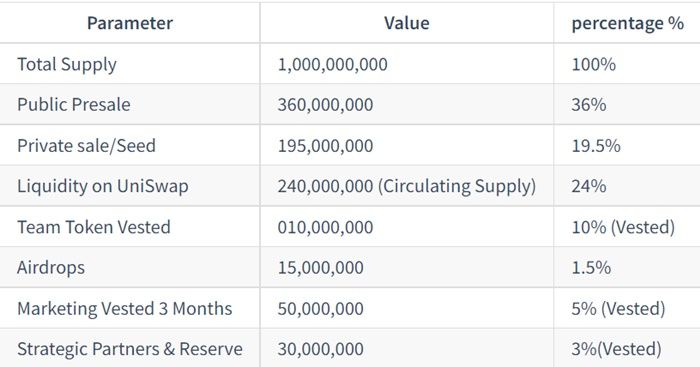Click the 15,000,000 airdrops value
700x367 pixels.
coord(321,268)
